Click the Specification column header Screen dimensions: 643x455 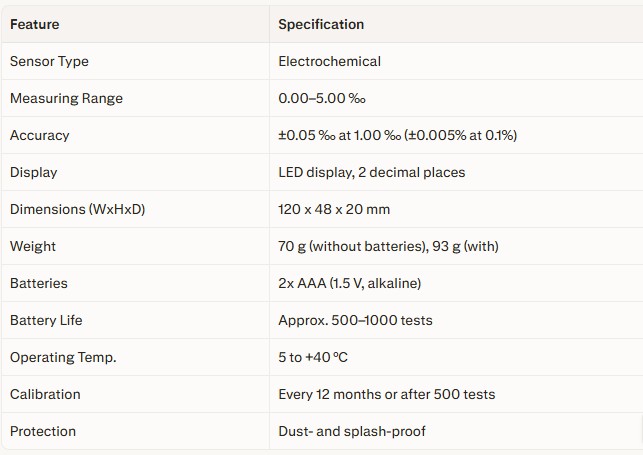click(x=321, y=24)
